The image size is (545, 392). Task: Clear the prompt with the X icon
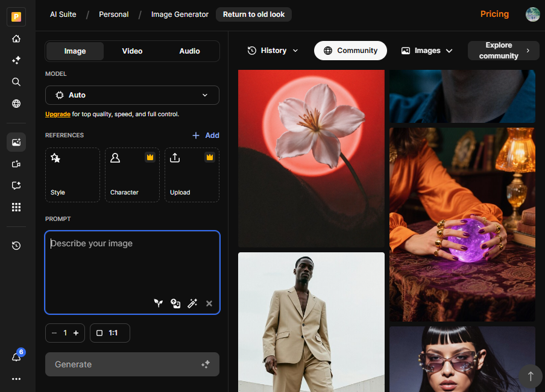pos(209,303)
